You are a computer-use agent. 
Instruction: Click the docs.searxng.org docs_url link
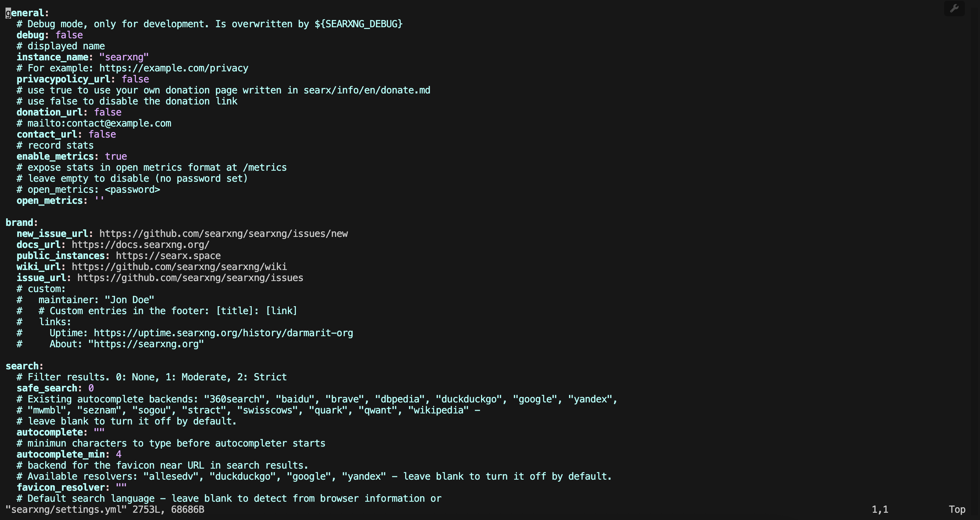141,244
